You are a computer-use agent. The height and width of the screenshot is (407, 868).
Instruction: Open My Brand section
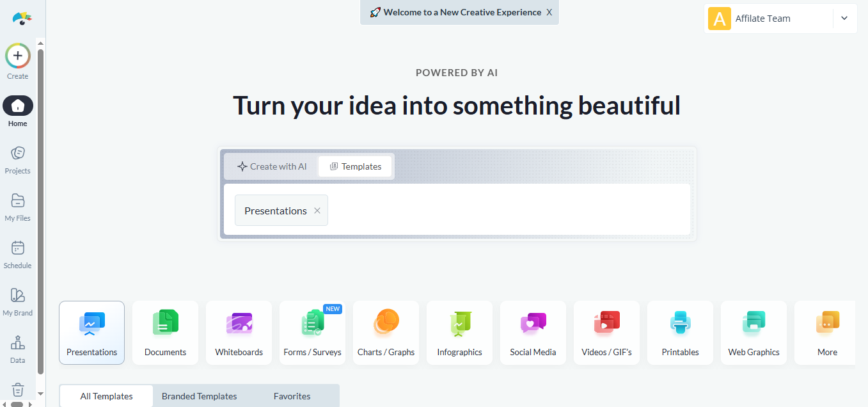(x=18, y=301)
